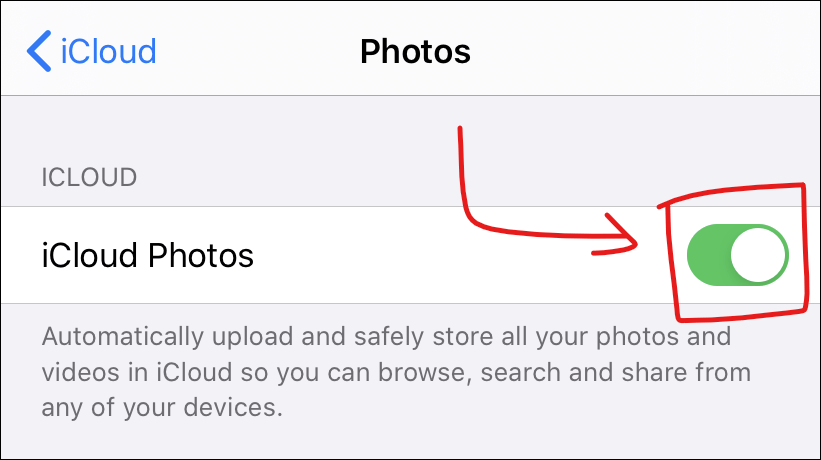Click the vertical tail of red arrow
This screenshot has width=821, height=460.
[x=461, y=167]
